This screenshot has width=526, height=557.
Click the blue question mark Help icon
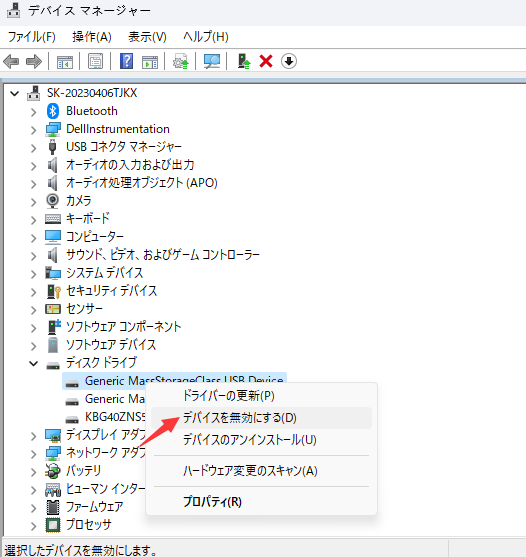pos(126,61)
